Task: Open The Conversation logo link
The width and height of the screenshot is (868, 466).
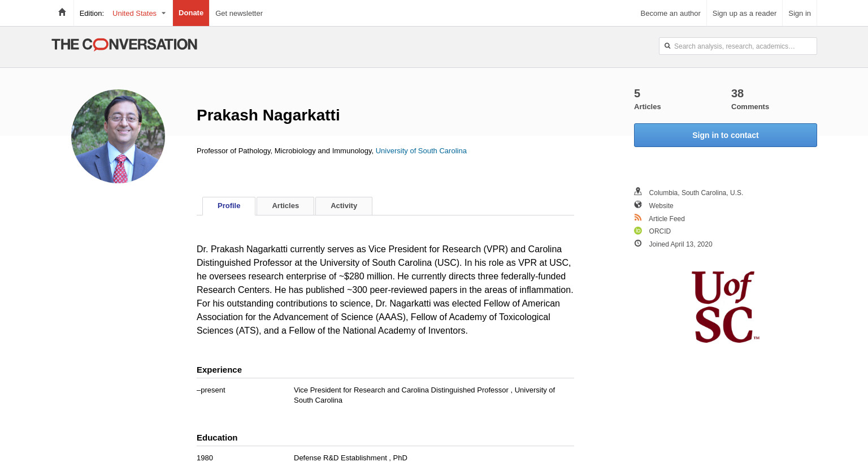Action: pos(124,44)
